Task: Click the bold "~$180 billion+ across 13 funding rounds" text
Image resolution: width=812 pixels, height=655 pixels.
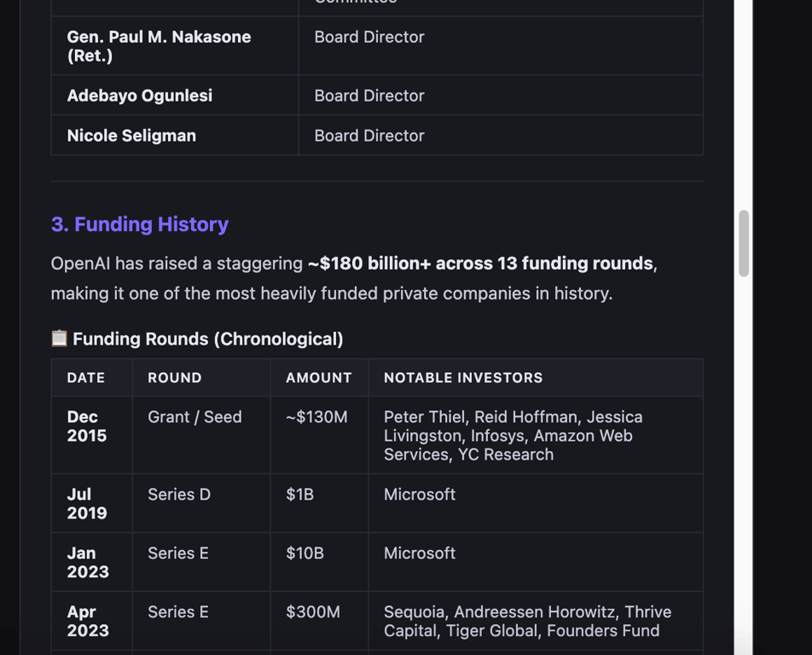Action: [x=480, y=263]
